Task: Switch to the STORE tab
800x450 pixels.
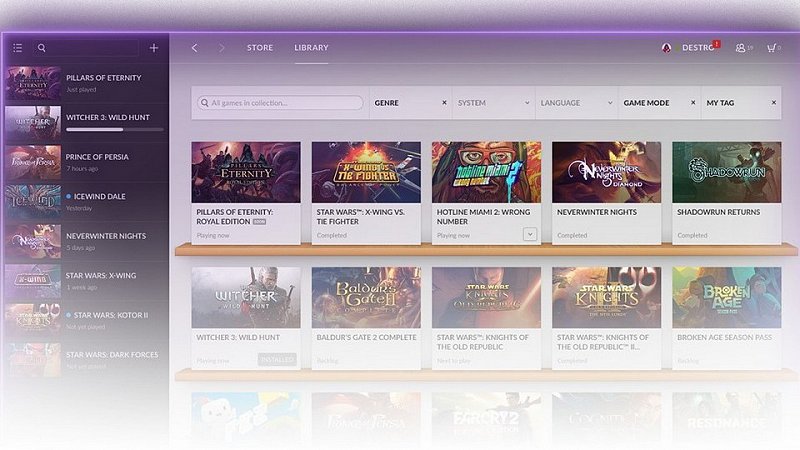Action: (260, 47)
